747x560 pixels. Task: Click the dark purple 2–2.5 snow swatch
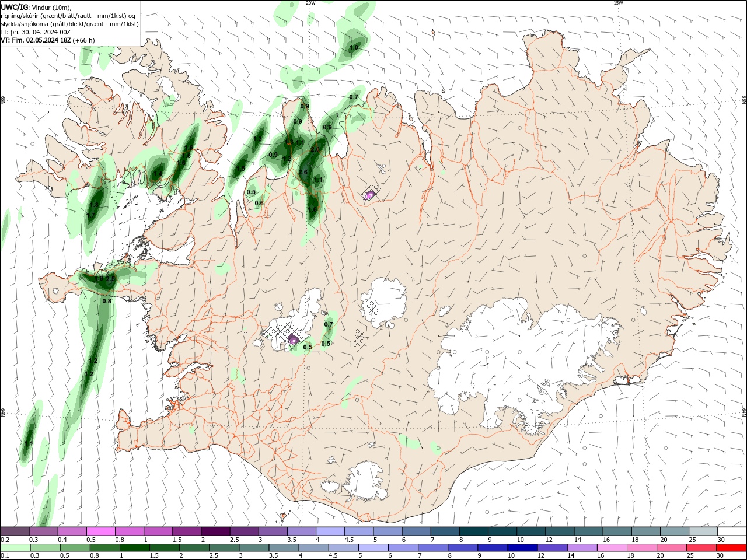[216, 531]
